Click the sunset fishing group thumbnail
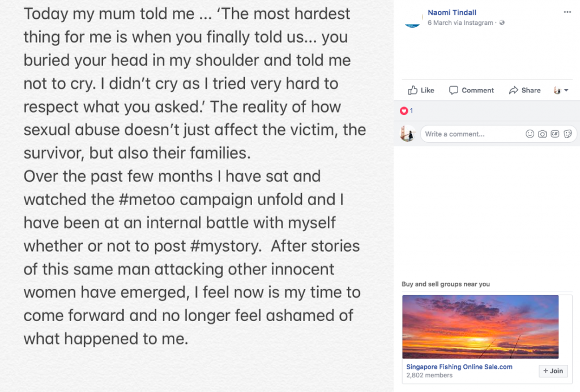This screenshot has width=580, height=392. 480,327
